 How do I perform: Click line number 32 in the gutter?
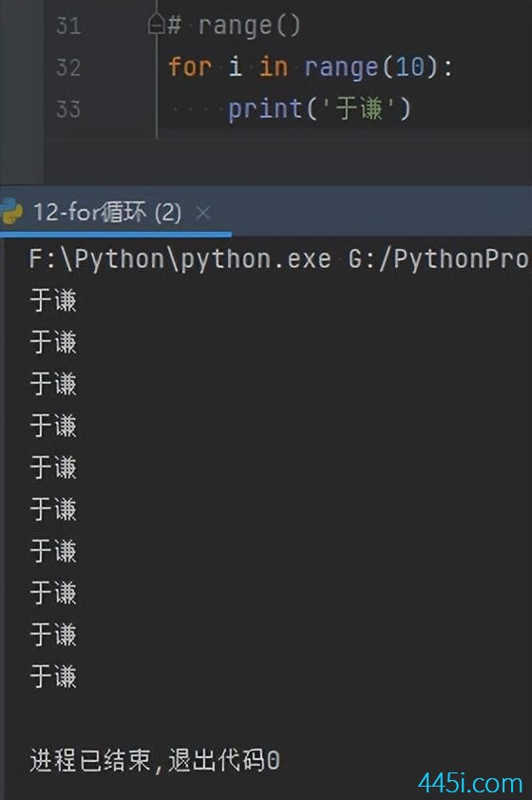tap(68, 67)
